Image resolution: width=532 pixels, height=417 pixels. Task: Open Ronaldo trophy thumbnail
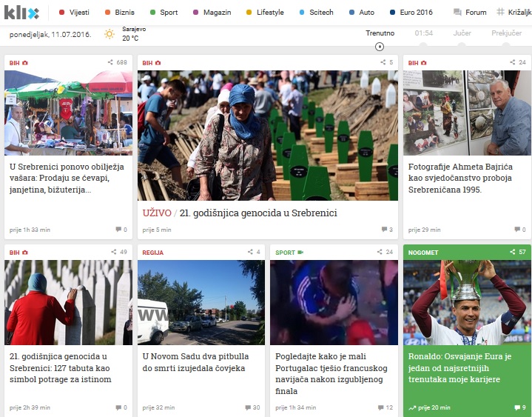[x=467, y=302]
